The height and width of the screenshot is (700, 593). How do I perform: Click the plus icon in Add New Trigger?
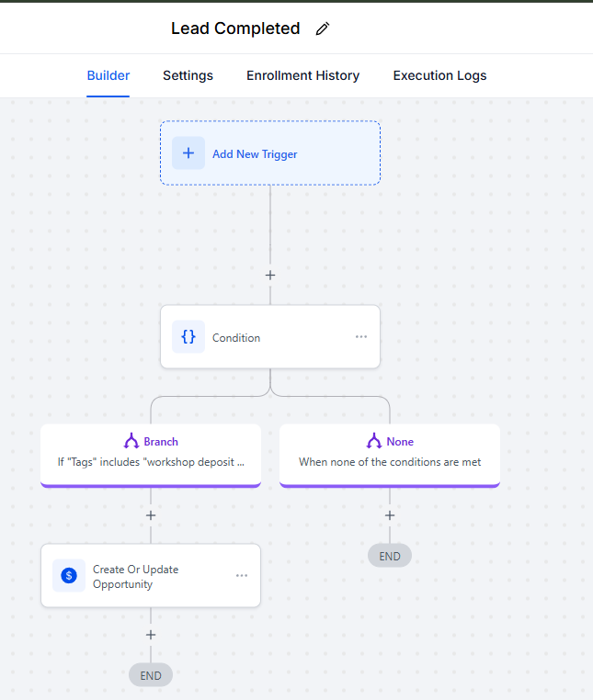point(188,153)
